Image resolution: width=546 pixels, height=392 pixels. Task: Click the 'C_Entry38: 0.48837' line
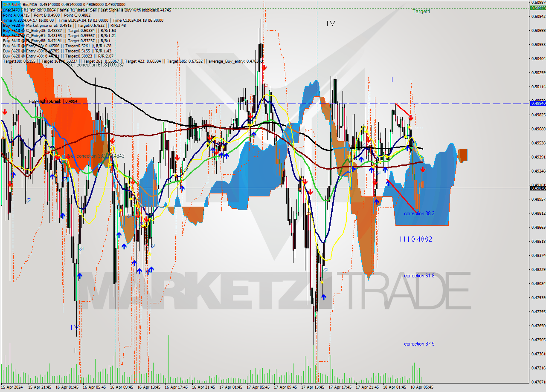tap(59, 30)
